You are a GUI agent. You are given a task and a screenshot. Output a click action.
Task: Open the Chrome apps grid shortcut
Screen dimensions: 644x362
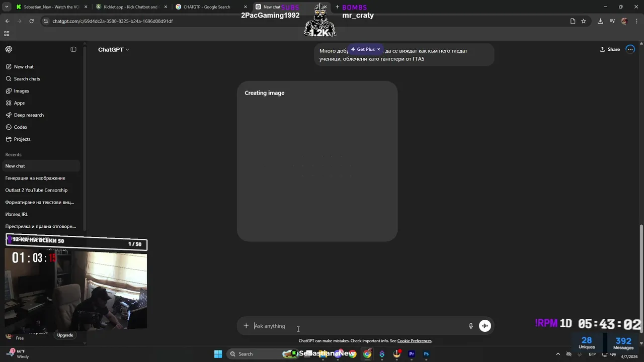pos(7,34)
